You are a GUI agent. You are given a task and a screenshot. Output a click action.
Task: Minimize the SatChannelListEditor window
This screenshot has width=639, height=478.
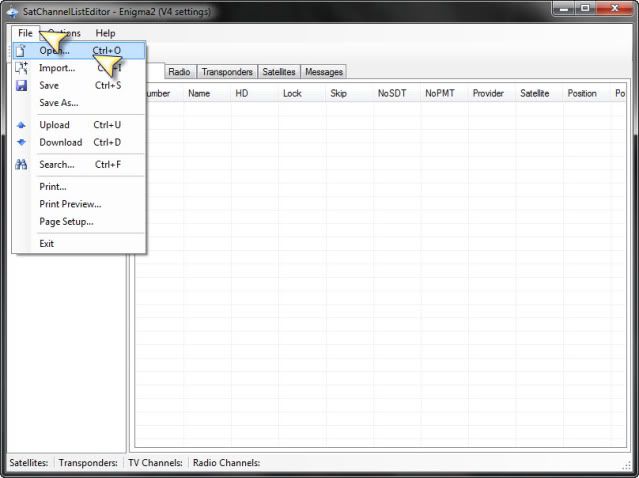[x=564, y=9]
